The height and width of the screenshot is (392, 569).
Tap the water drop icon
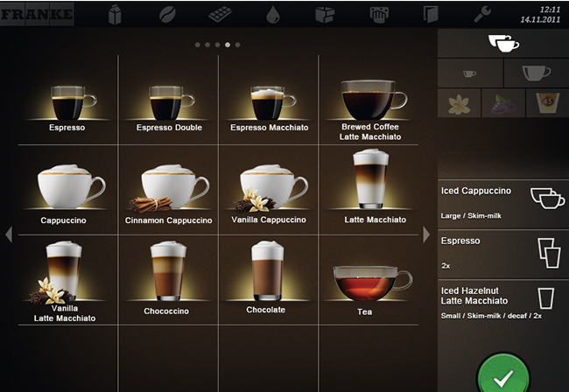click(272, 14)
